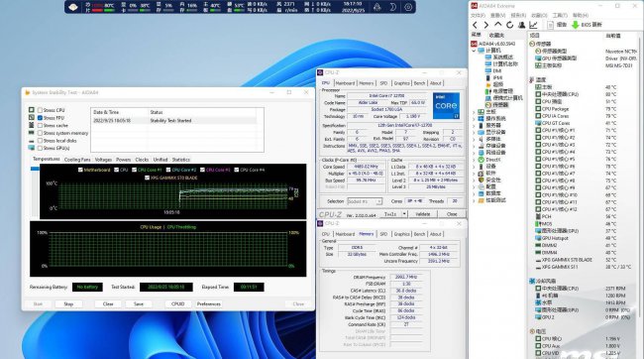Open SPD tab in lower CPU-Z window
Screen dimensions: 644x359
click(383, 234)
